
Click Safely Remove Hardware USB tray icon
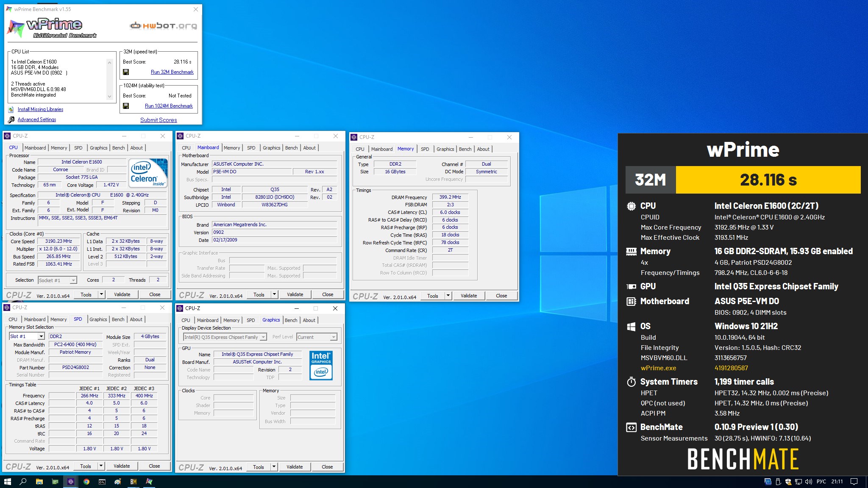click(778, 482)
